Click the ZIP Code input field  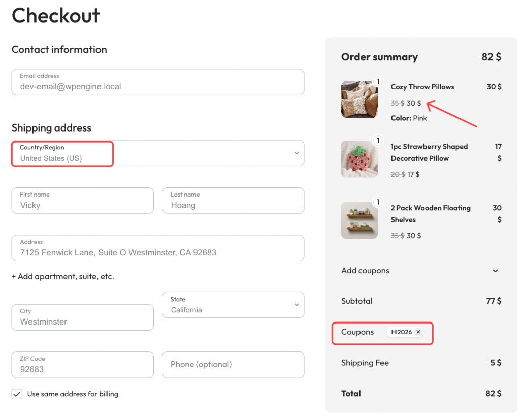pos(82,365)
